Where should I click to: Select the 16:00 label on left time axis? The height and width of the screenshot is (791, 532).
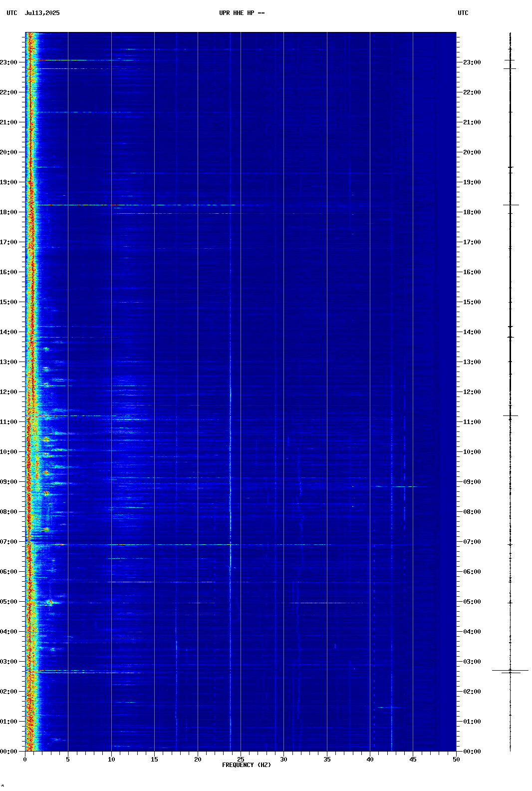tap(8, 272)
